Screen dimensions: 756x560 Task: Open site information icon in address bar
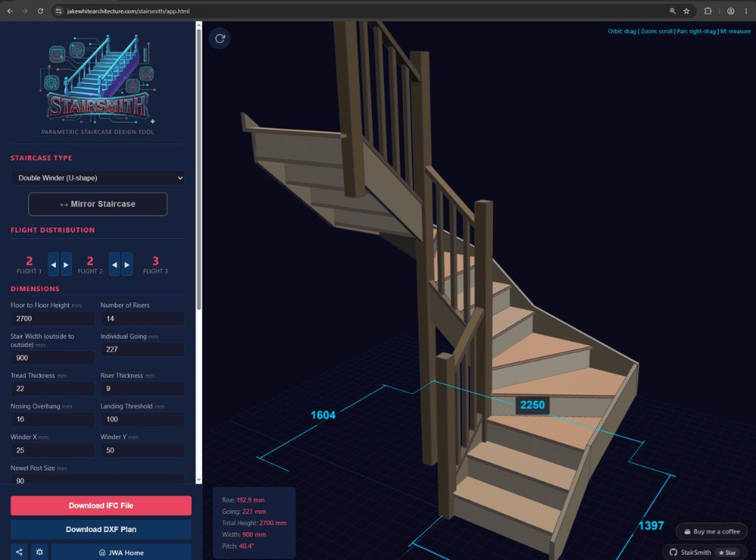[x=59, y=11]
